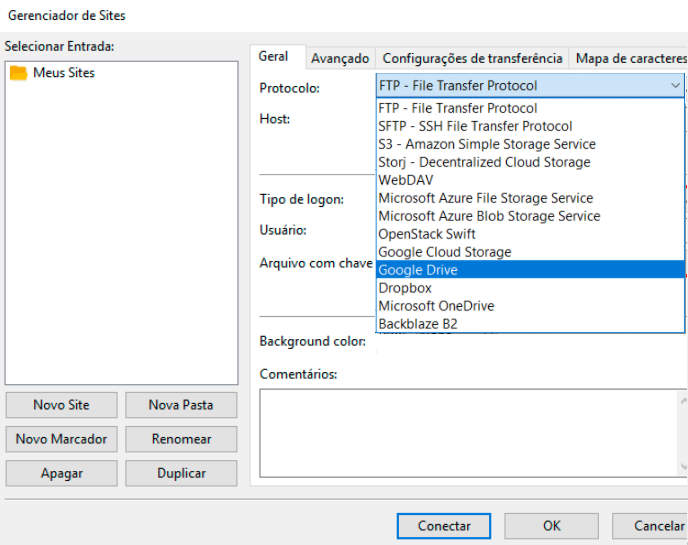Pick Backblaze B2 from the list
Screen dimensions: 688x545
point(417,324)
